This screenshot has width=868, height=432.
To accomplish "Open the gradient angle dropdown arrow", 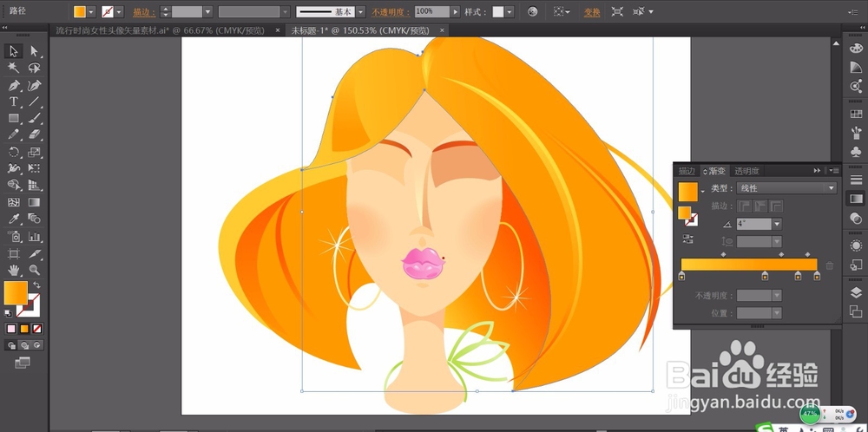I will 776,224.
